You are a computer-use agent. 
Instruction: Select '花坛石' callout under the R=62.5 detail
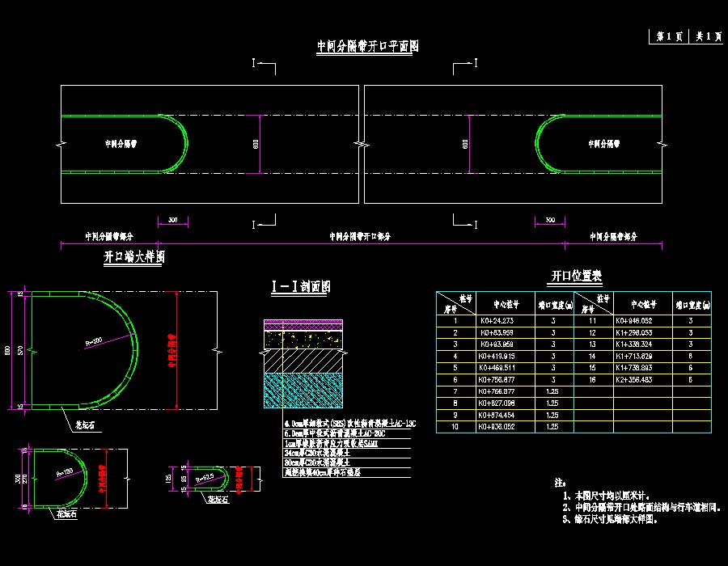tap(218, 499)
